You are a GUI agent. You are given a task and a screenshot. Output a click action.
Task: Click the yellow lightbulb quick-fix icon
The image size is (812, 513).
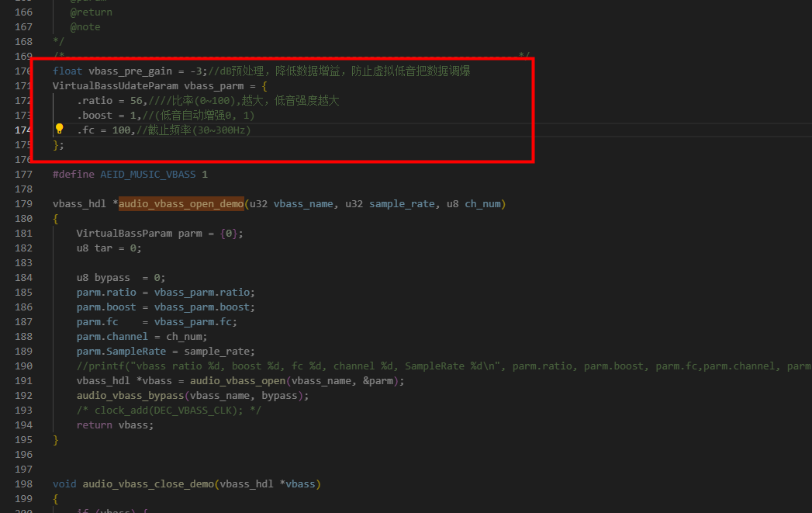[x=60, y=129]
